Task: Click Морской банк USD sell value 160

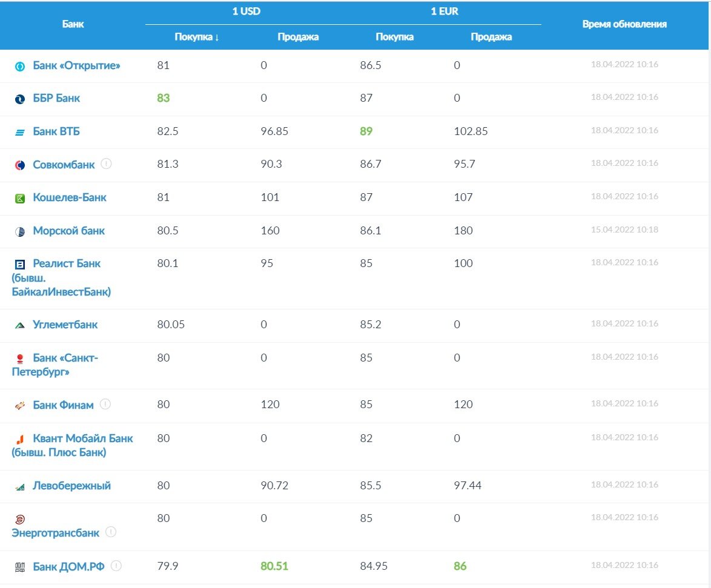Action: (x=270, y=230)
